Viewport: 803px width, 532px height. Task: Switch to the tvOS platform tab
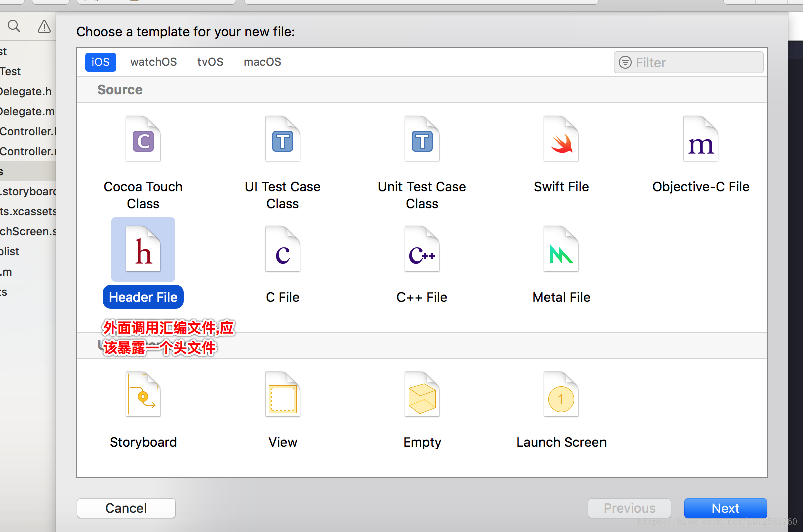[x=211, y=62]
